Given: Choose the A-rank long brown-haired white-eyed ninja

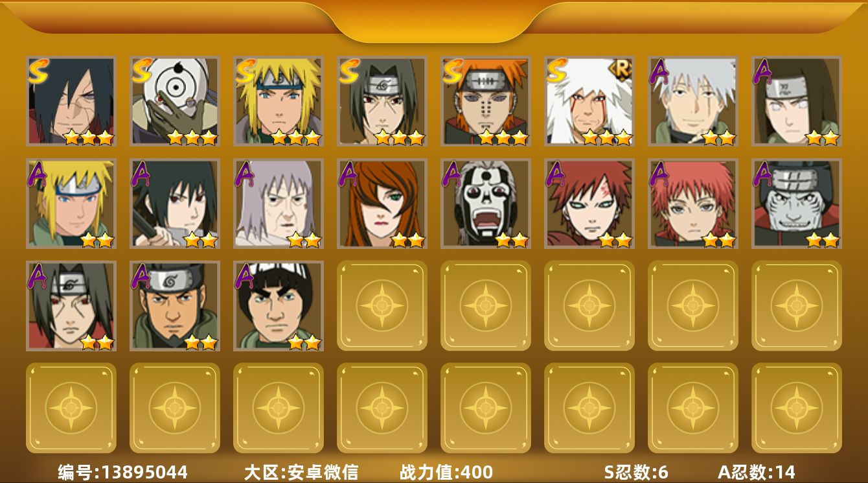Looking at the screenshot, I should click(x=797, y=101).
